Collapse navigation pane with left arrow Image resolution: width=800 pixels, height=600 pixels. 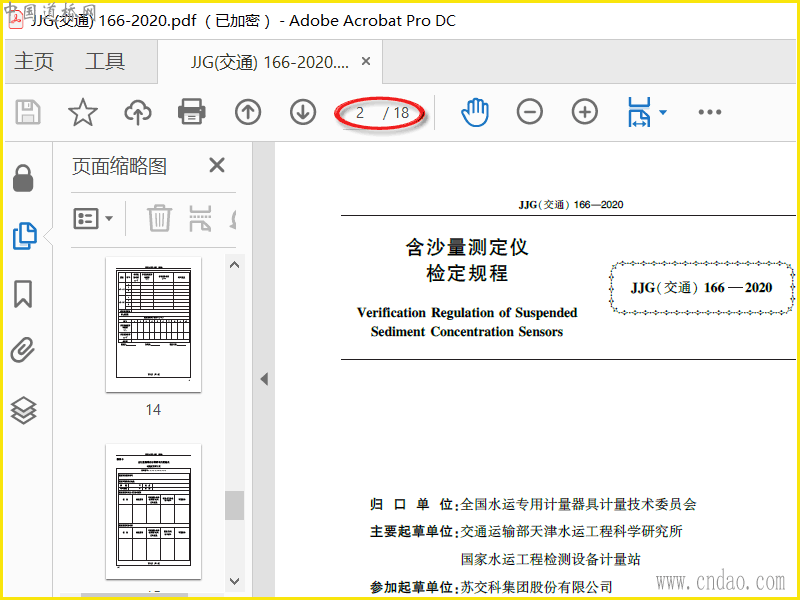[264, 379]
